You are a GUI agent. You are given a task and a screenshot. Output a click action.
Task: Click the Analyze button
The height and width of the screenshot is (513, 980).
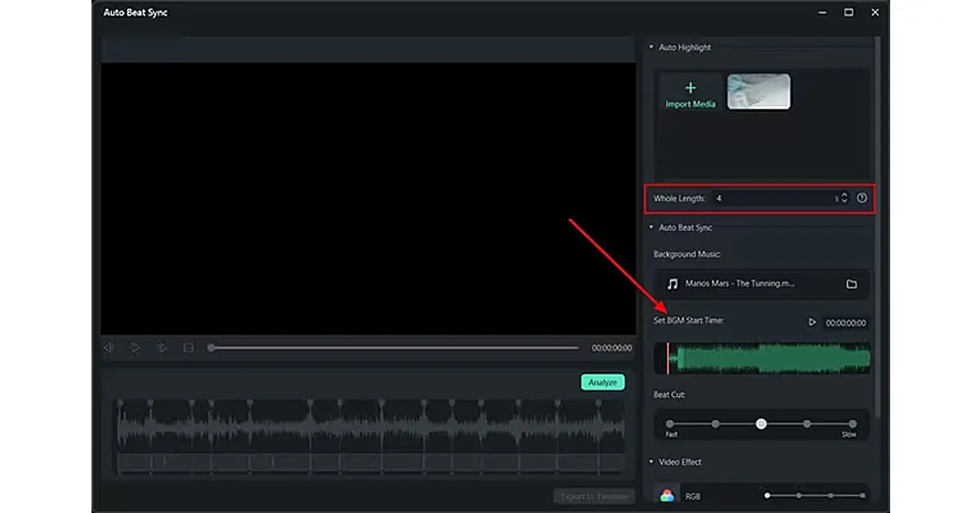(x=603, y=382)
